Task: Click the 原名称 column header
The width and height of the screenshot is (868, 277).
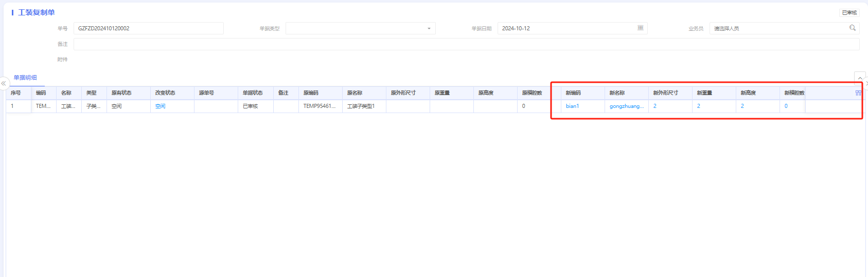Action: point(355,93)
